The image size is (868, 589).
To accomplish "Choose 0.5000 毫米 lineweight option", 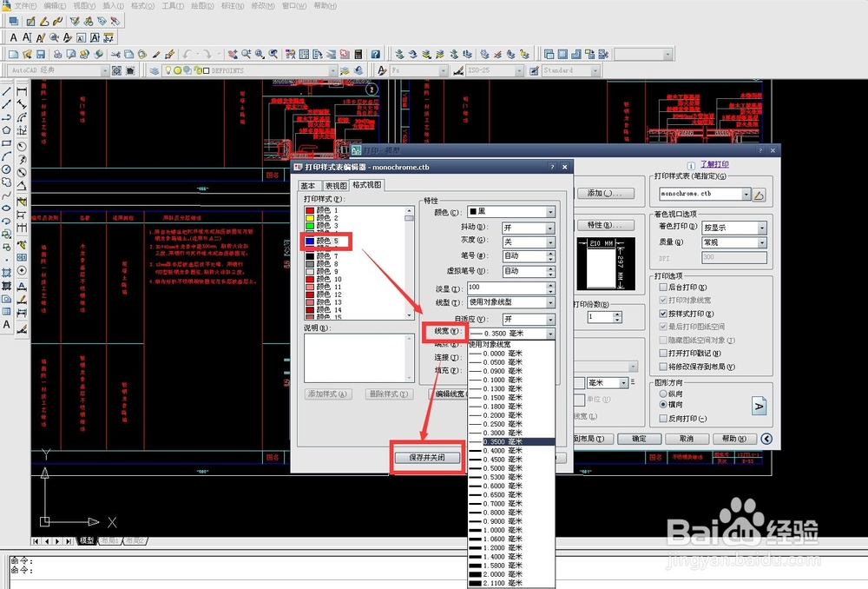I will point(511,468).
